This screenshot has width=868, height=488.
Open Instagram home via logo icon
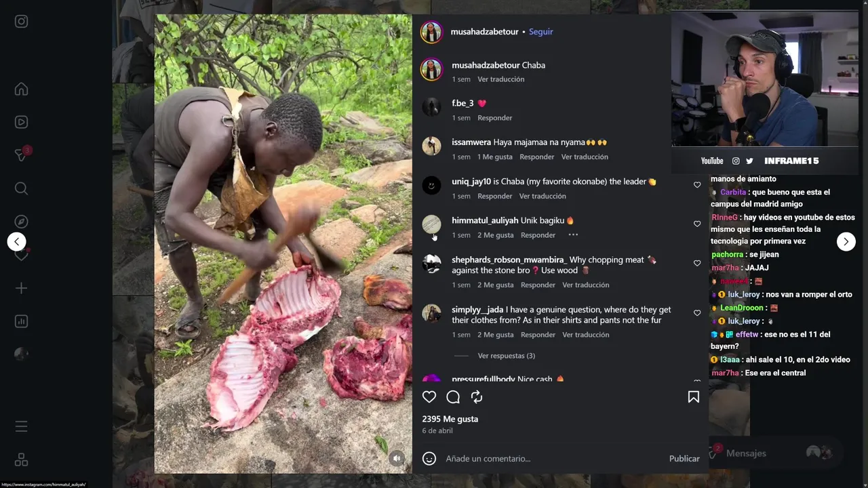(x=21, y=22)
